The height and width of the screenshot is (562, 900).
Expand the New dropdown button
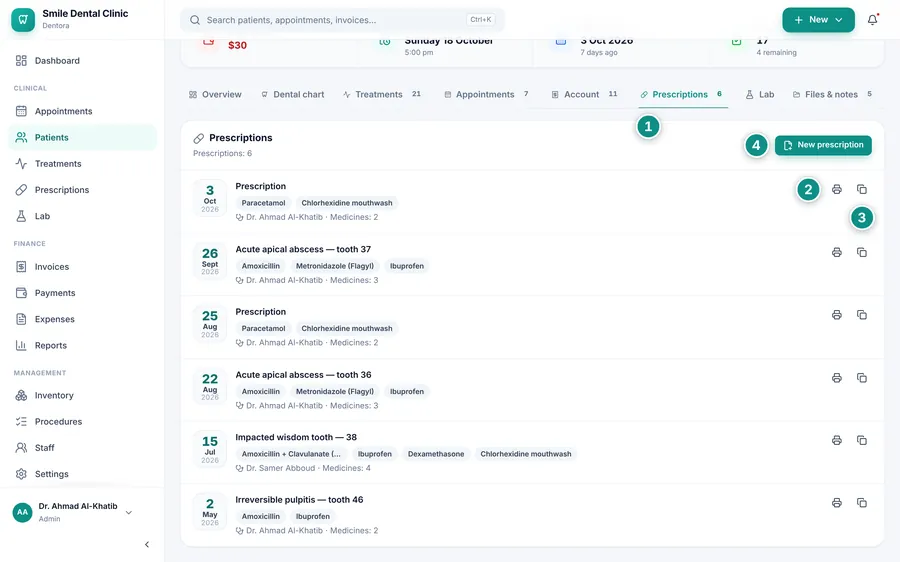[818, 20]
